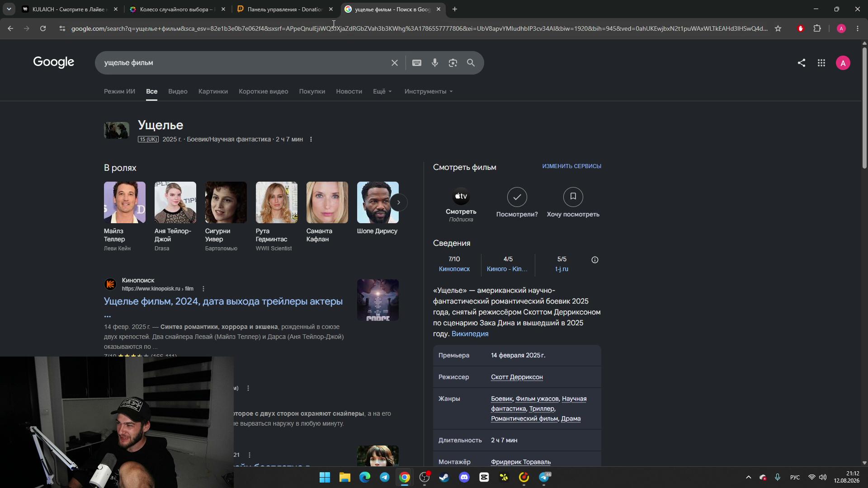
Task: Open the tab search dropdown arrow
Action: coord(9,9)
